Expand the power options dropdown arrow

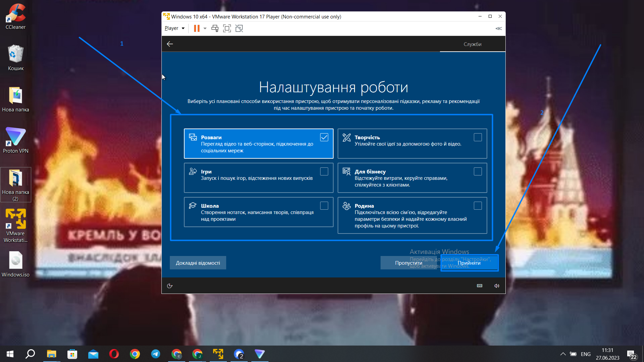tap(205, 29)
